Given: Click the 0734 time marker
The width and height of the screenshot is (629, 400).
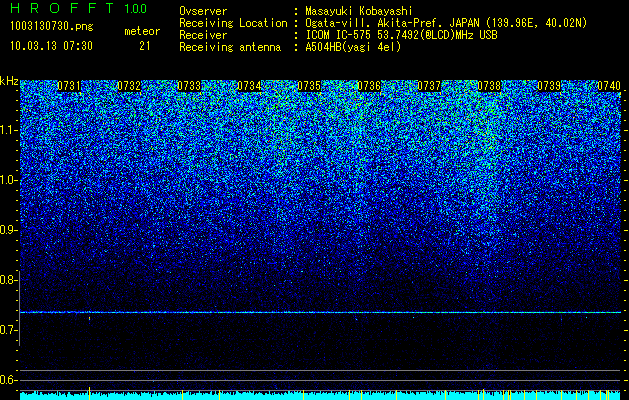Looking at the screenshot, I should [249, 86].
